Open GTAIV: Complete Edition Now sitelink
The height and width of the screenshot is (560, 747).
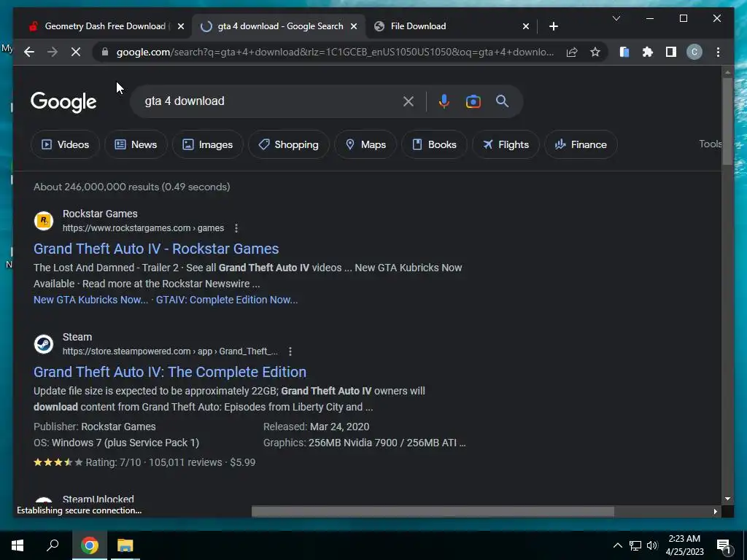point(227,300)
